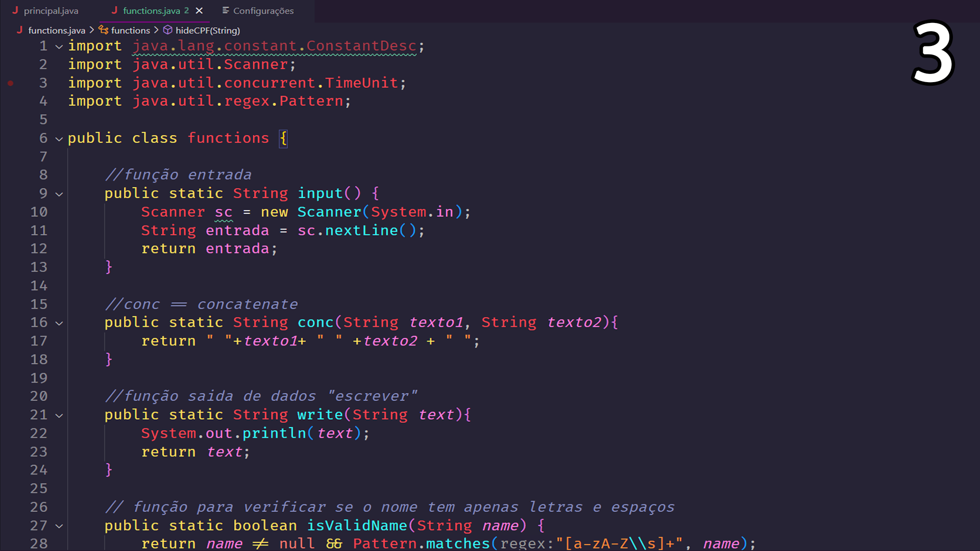Click the class symbol icon in breadcrumb

pos(104,30)
